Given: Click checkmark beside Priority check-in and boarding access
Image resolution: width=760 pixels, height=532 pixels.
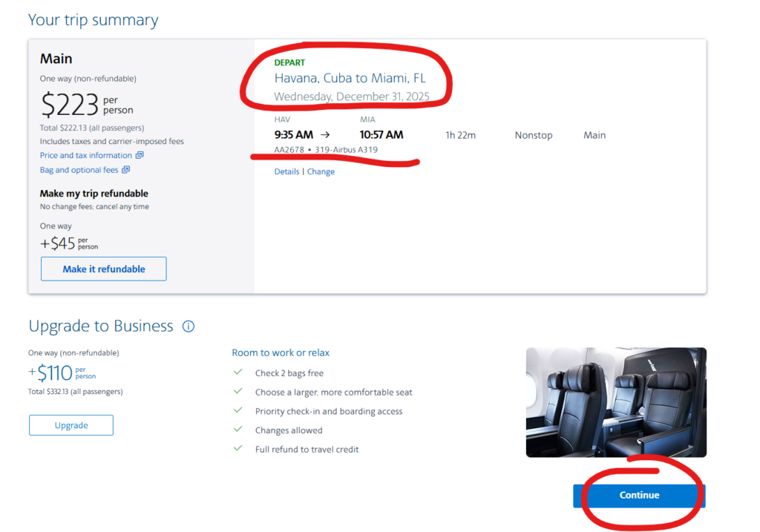Looking at the screenshot, I should [238, 410].
